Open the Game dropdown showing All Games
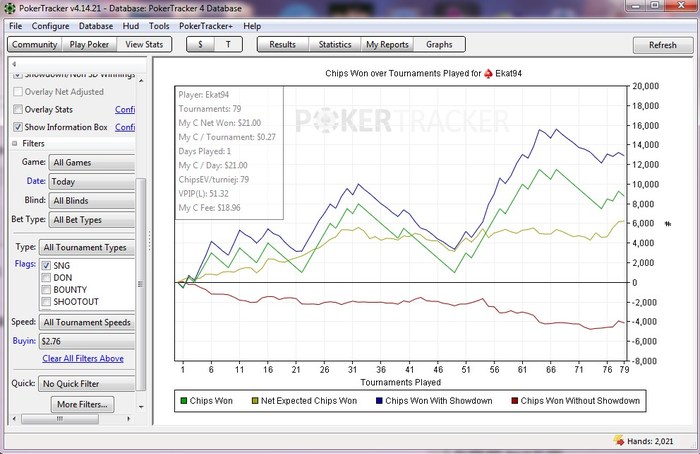This screenshot has width=700, height=454. 92,162
